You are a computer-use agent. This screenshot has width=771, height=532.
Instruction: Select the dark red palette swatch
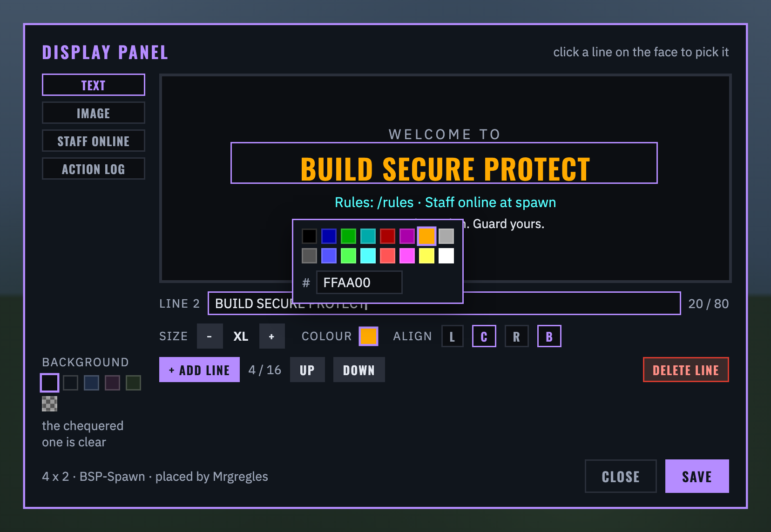387,236
